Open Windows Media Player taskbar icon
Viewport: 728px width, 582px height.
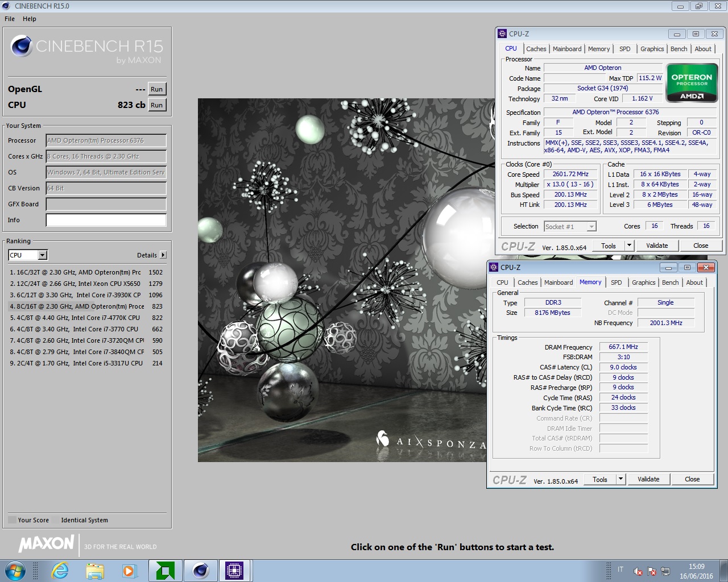coord(130,571)
